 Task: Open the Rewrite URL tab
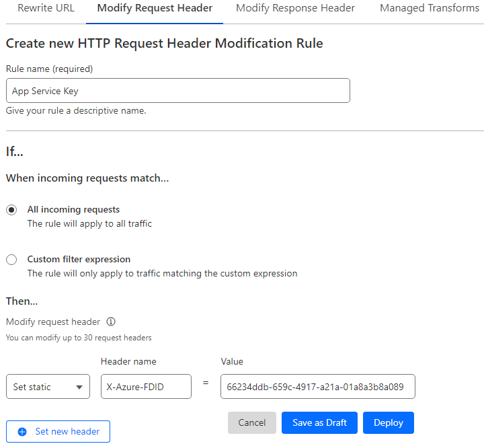coord(46,8)
